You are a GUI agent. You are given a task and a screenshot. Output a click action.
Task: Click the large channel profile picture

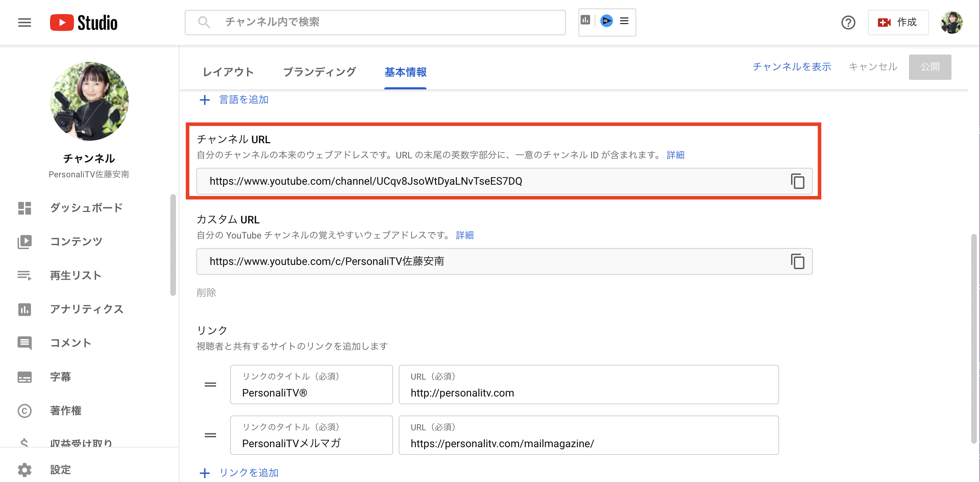coord(89,101)
